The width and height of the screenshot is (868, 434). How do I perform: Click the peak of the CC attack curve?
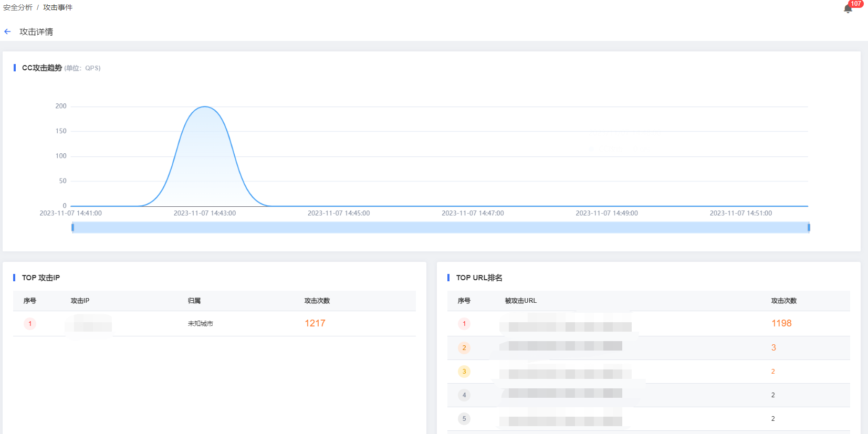(x=205, y=107)
